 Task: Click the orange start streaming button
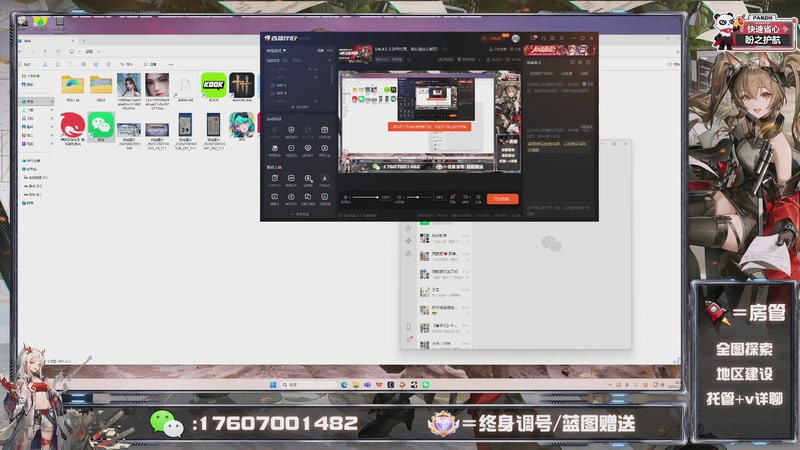502,198
